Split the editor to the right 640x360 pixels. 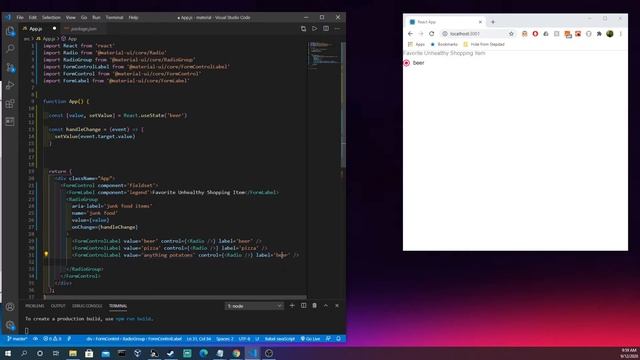click(326, 29)
